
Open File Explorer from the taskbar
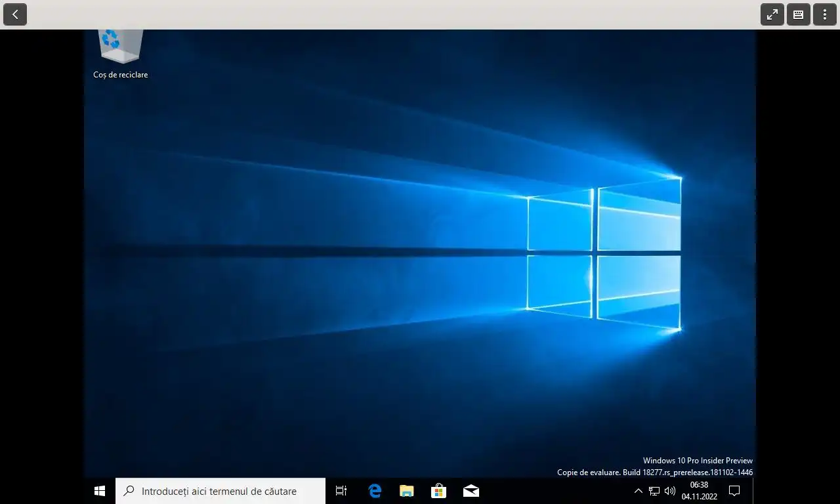pos(407,491)
